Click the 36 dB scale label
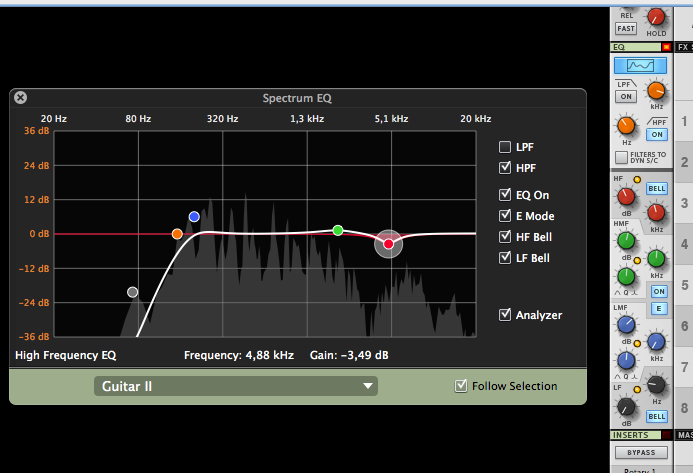 pos(36,131)
